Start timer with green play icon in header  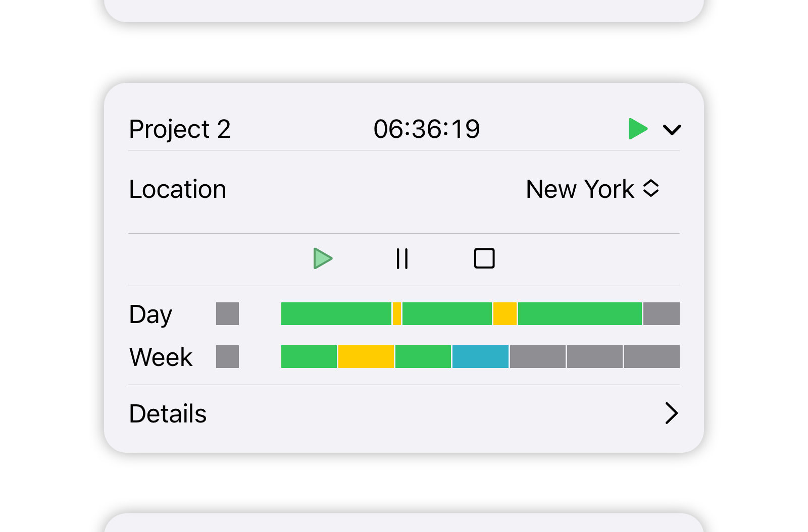[637, 129]
